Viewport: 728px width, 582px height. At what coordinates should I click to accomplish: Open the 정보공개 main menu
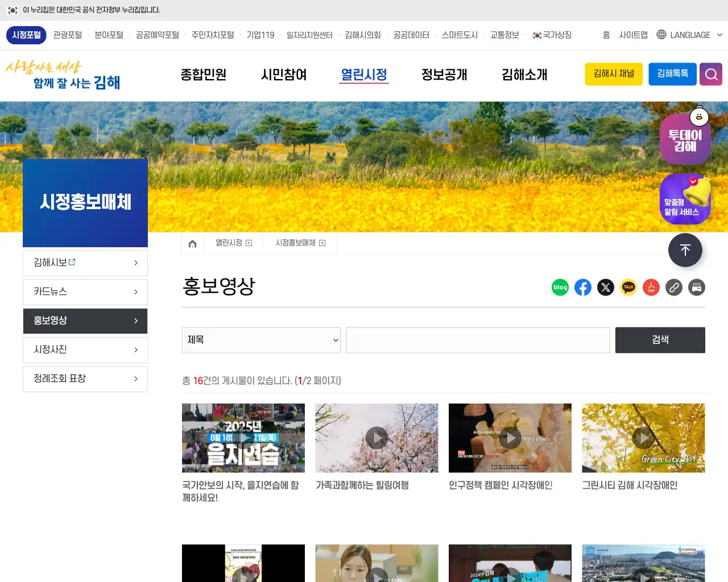click(444, 74)
